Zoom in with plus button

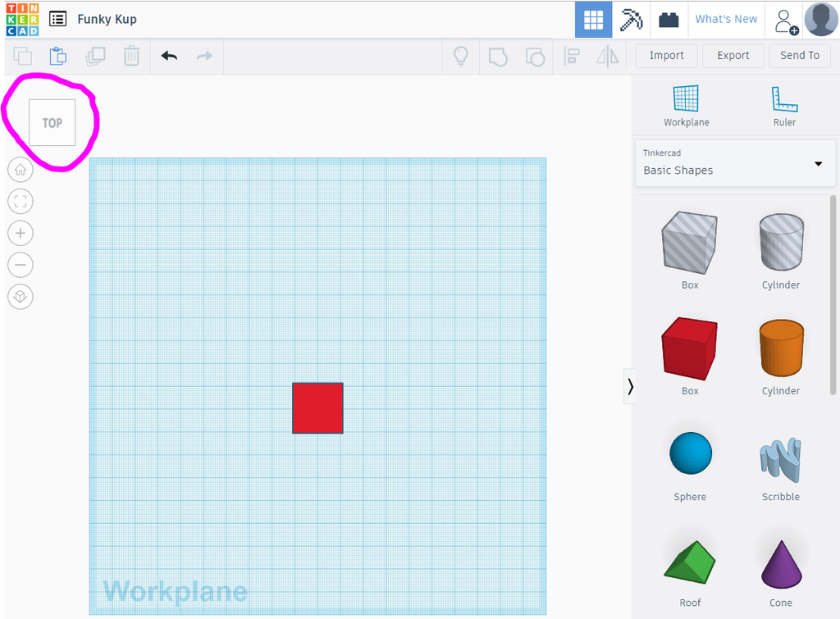[21, 233]
